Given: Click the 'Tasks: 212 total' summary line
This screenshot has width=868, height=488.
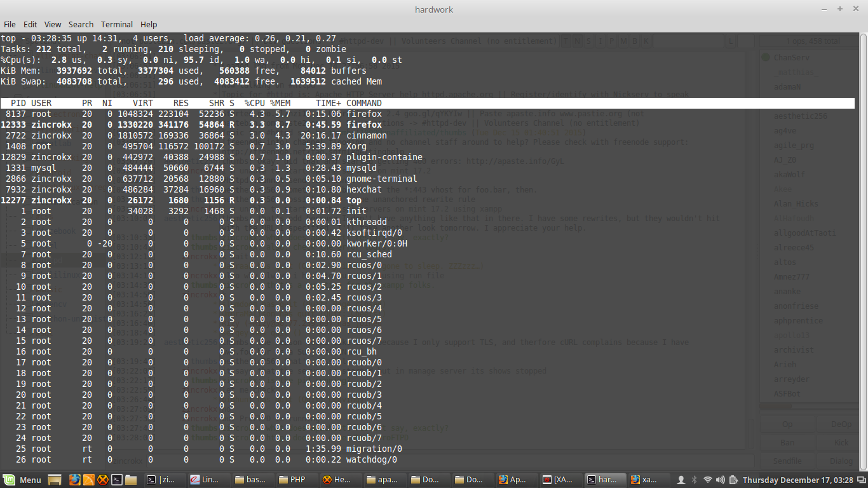Looking at the screenshot, I should pyautogui.click(x=173, y=49).
